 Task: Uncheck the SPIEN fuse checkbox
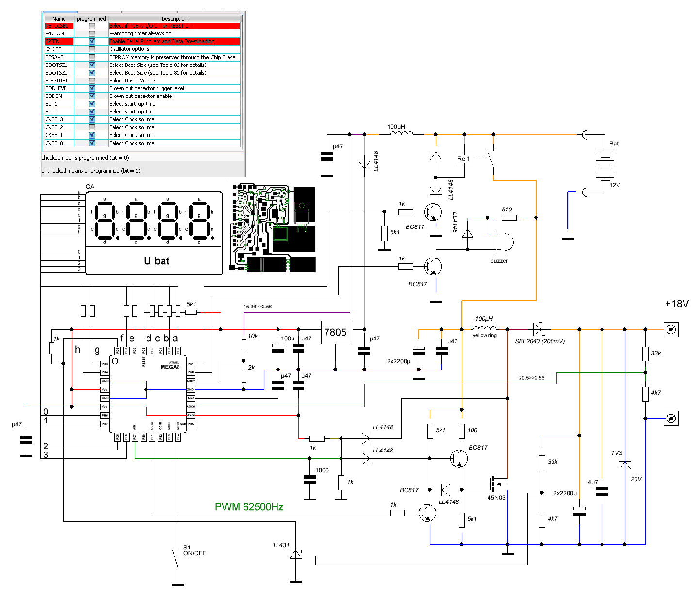pos(92,41)
